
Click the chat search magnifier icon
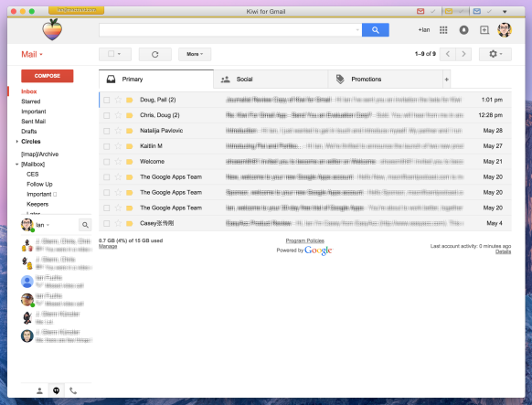click(85, 225)
